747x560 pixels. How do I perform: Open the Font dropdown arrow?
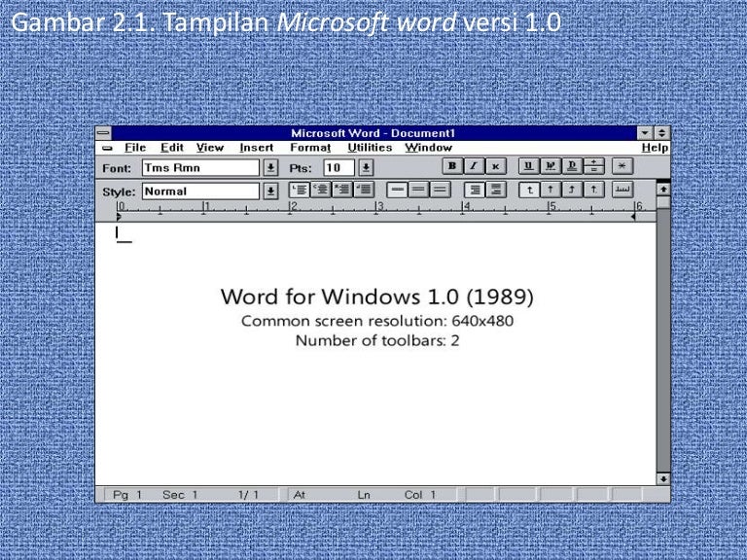pyautogui.click(x=270, y=168)
